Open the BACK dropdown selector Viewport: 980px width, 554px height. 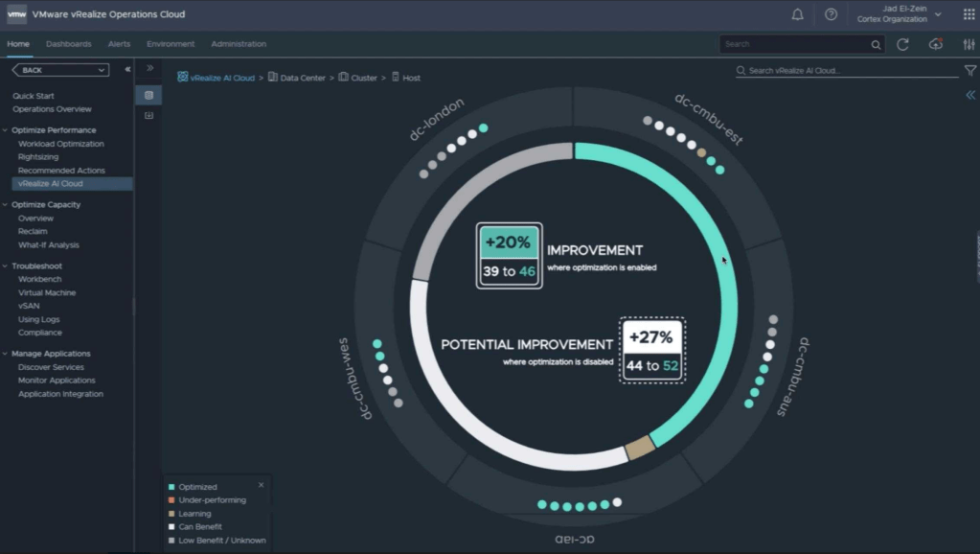point(60,70)
